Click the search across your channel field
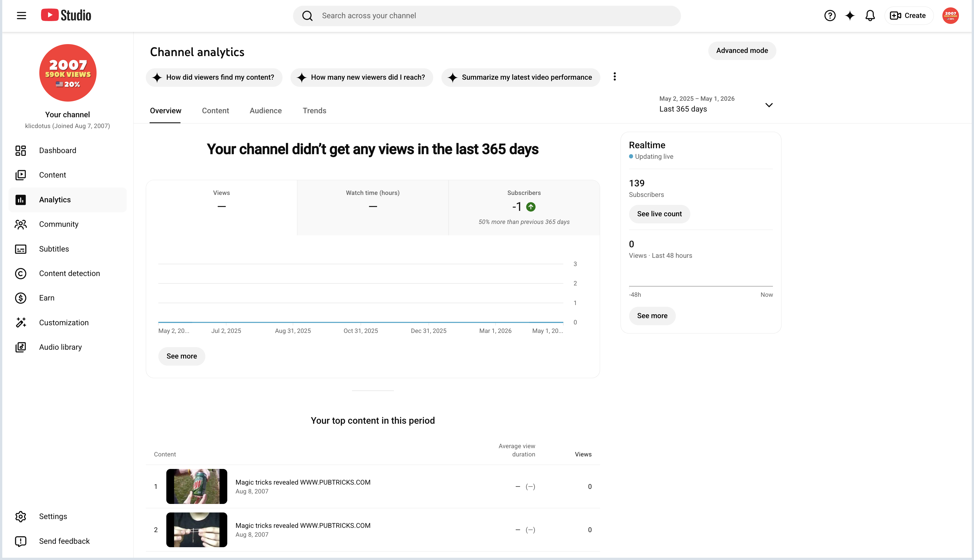 click(x=487, y=16)
